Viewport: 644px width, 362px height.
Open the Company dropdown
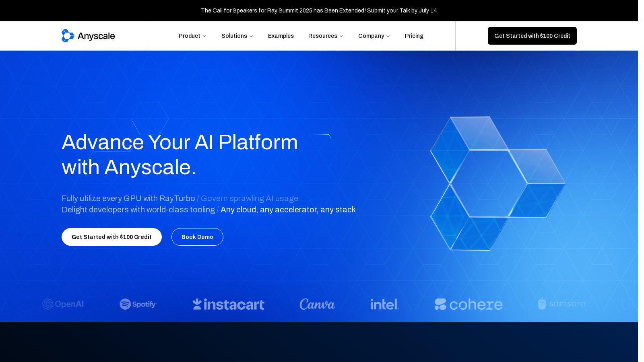(x=374, y=36)
